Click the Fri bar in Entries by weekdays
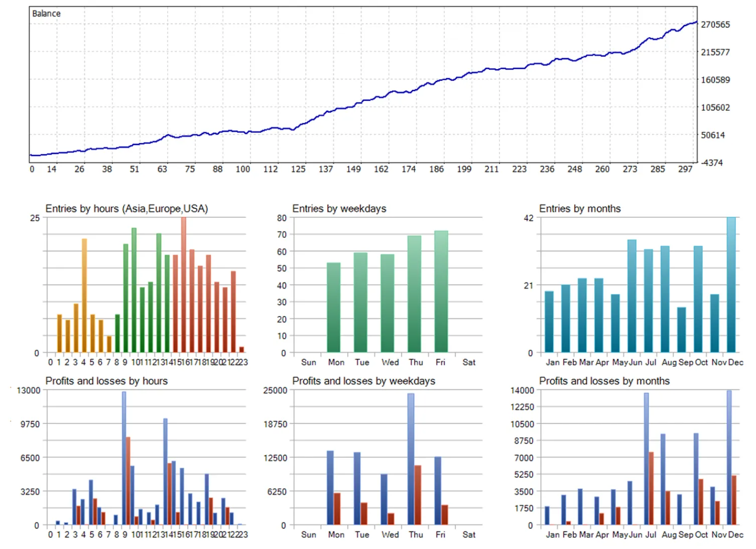The image size is (756, 549). [441, 291]
